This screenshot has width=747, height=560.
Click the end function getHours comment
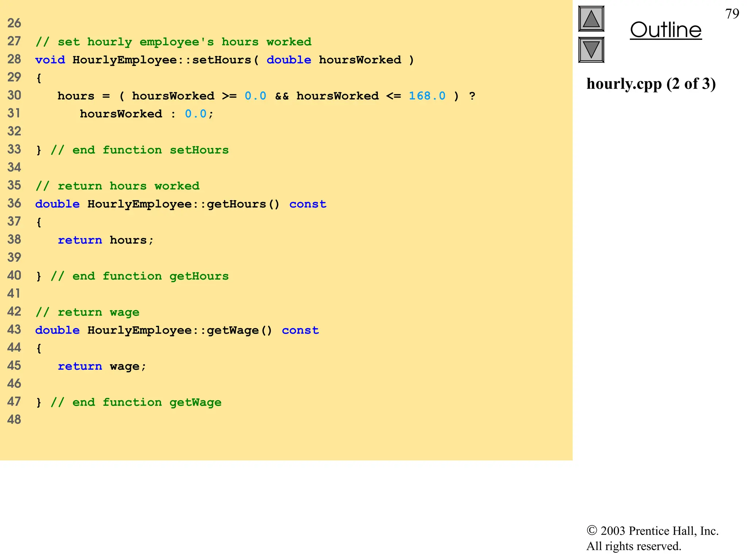pyautogui.click(x=139, y=276)
